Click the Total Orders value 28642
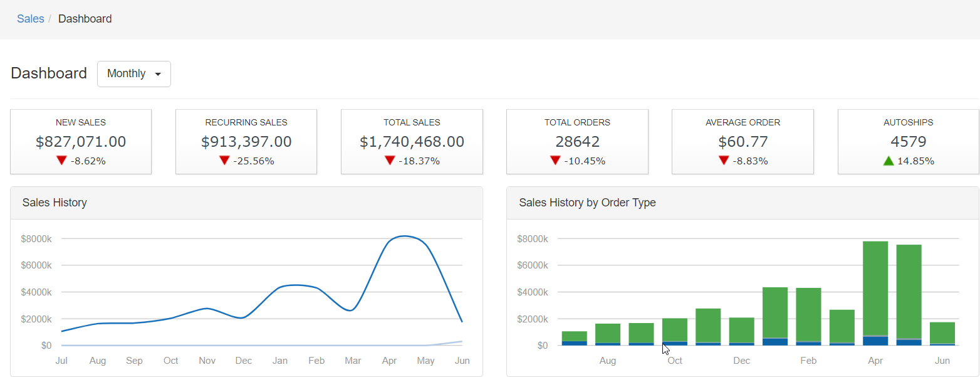Viewport: 980px width, 377px height. click(577, 142)
